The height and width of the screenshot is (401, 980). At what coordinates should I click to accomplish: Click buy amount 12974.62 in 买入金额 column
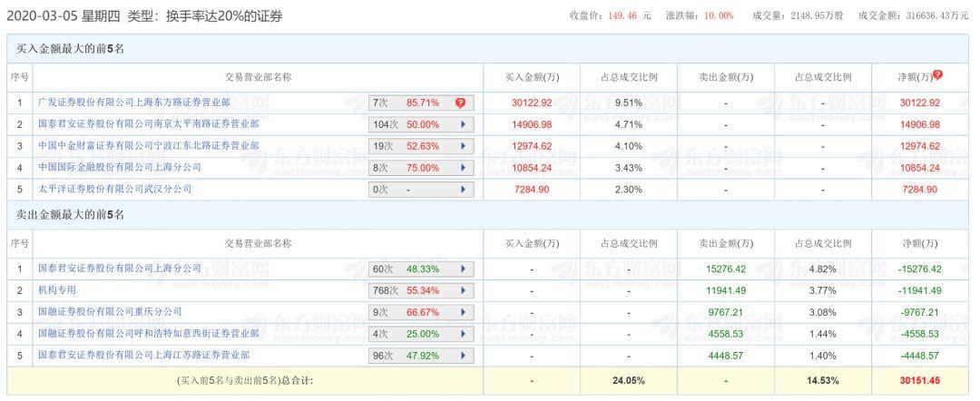[x=532, y=146]
